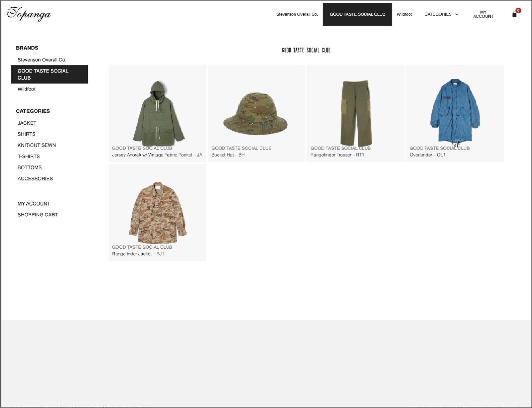Click the Jersey Anorak w/ Vintage Fabric Pocket title
This screenshot has width=532, height=408.
tap(157, 155)
